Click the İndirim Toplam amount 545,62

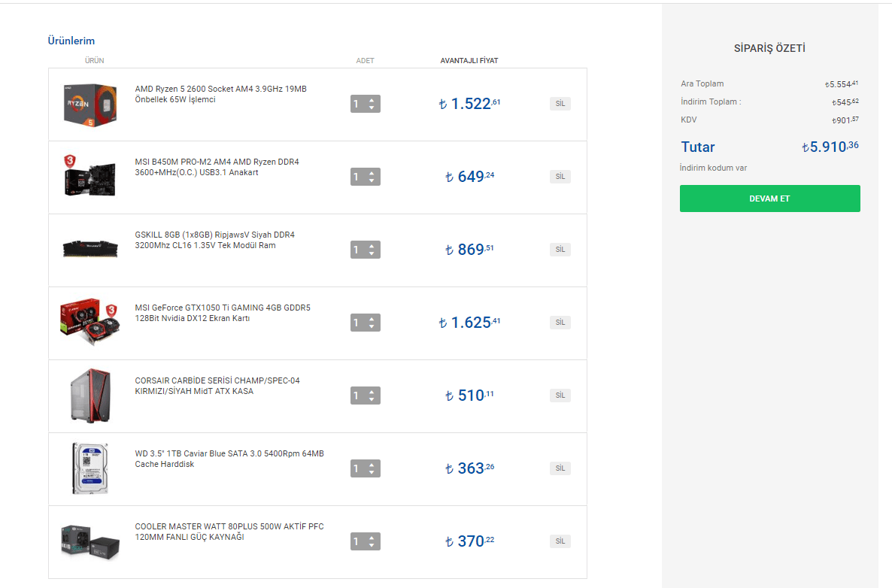click(x=845, y=102)
